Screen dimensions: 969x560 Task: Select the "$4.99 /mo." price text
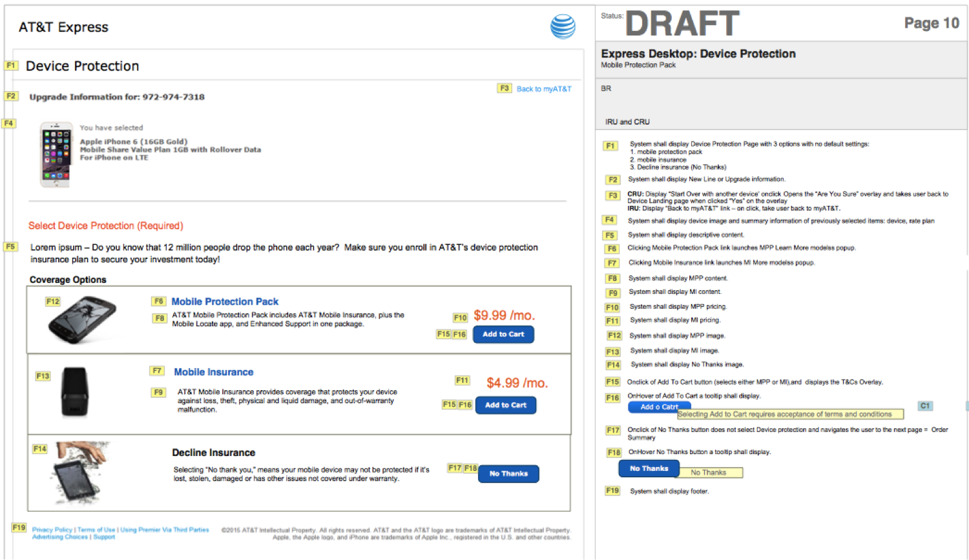[x=517, y=383]
